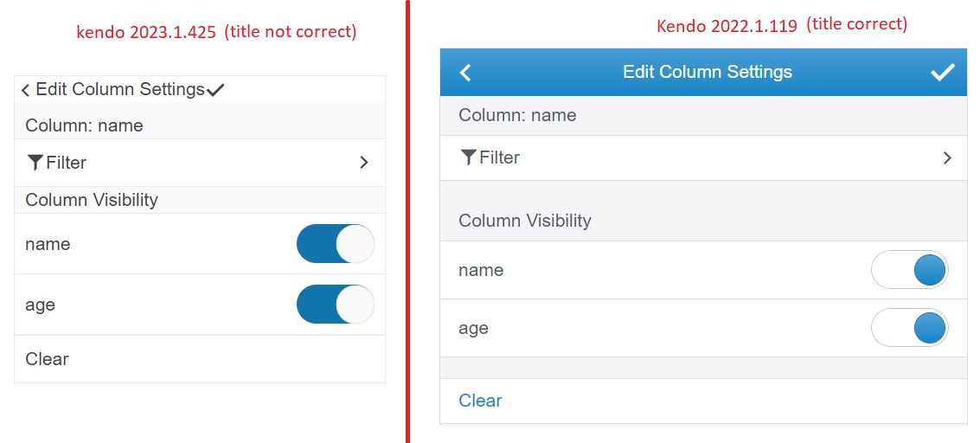This screenshot has width=980, height=443.
Task: Click funnel icon in left panel Filter row
Action: click(35, 162)
